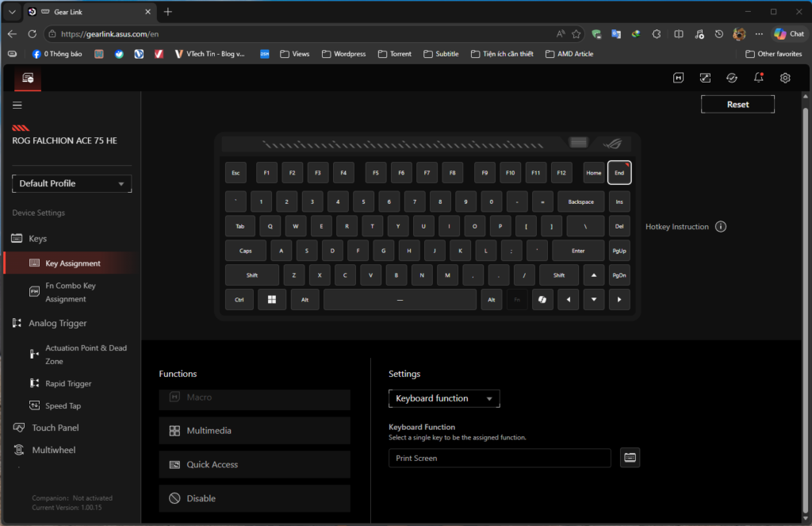
Task: Toggle the hamburger sidebar menu
Action: (17, 105)
